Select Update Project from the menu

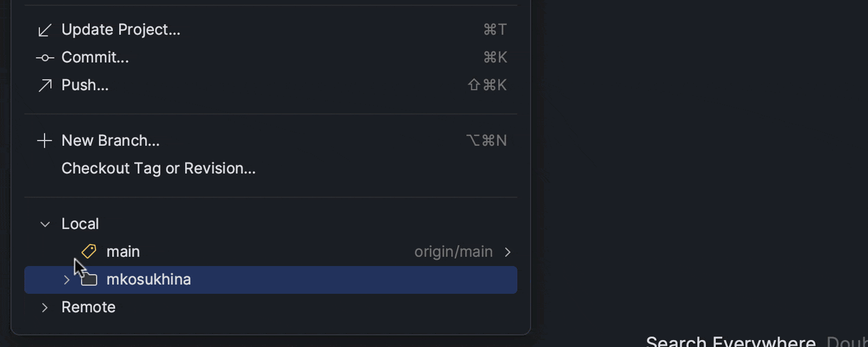coord(120,29)
